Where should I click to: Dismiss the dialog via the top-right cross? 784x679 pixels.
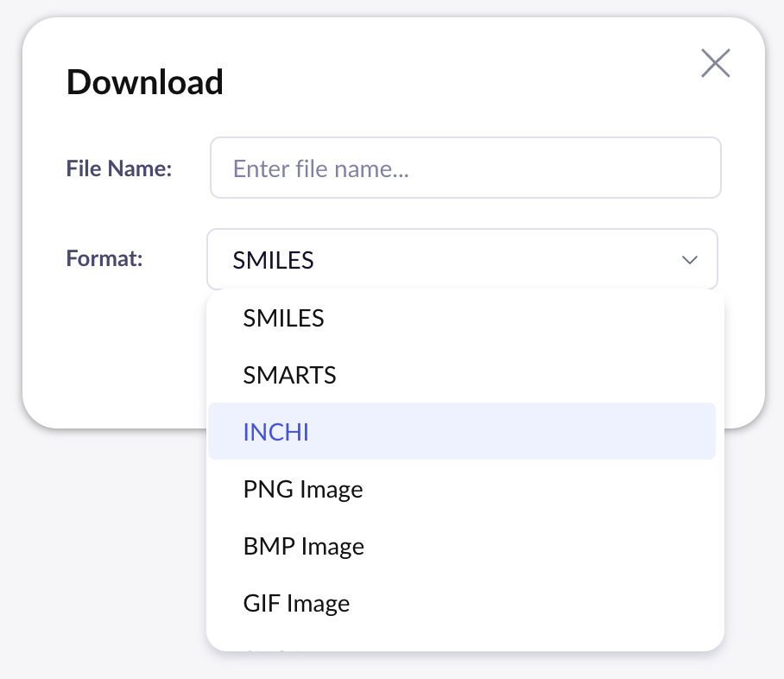[x=716, y=63]
